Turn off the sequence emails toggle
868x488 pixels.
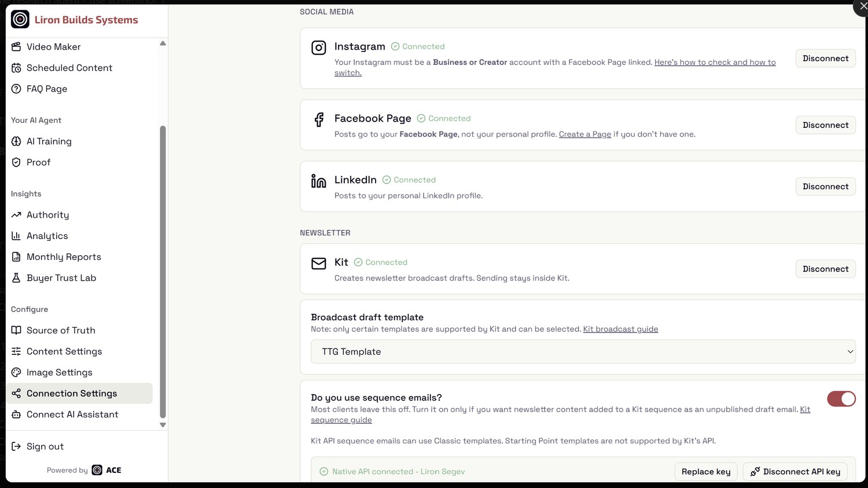coord(841,399)
